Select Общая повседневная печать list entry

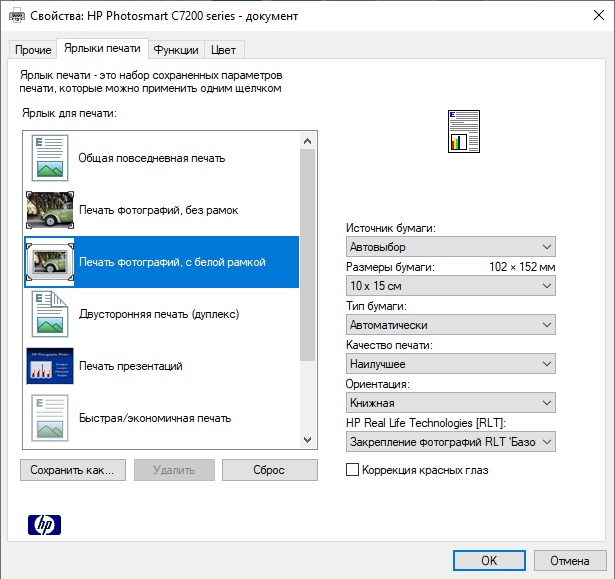(162, 158)
